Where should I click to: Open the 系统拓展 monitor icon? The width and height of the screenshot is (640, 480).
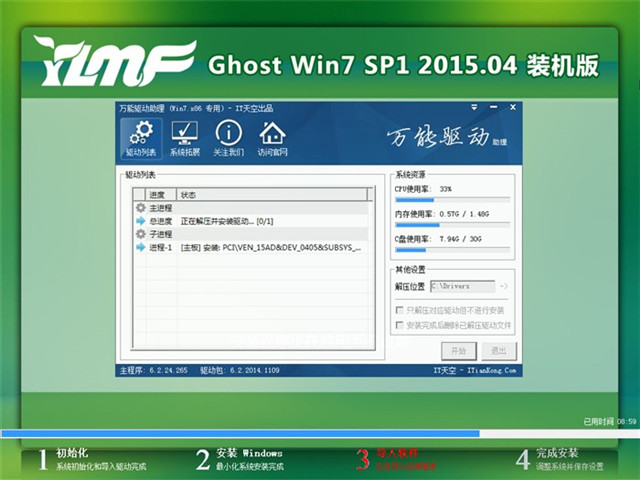(184, 138)
